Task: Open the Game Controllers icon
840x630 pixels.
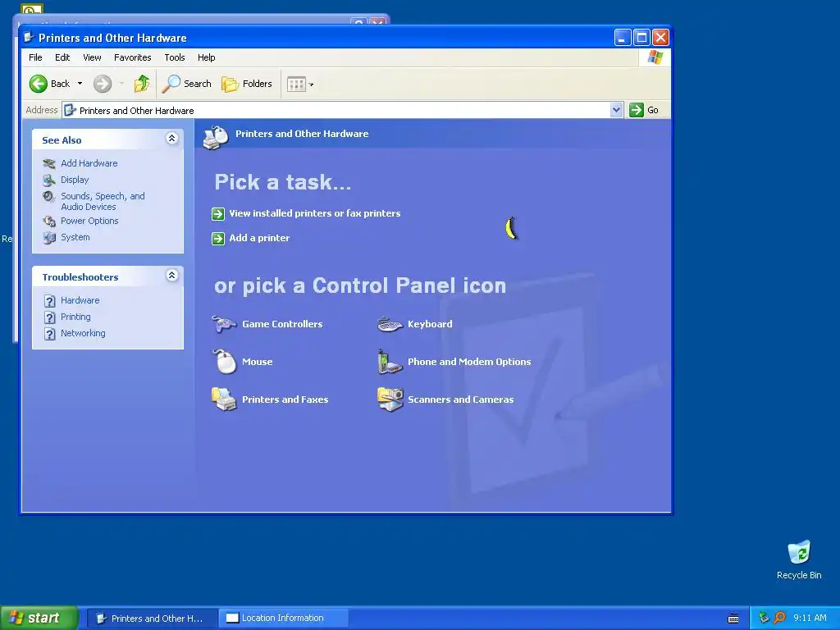Action: pyautogui.click(x=223, y=324)
